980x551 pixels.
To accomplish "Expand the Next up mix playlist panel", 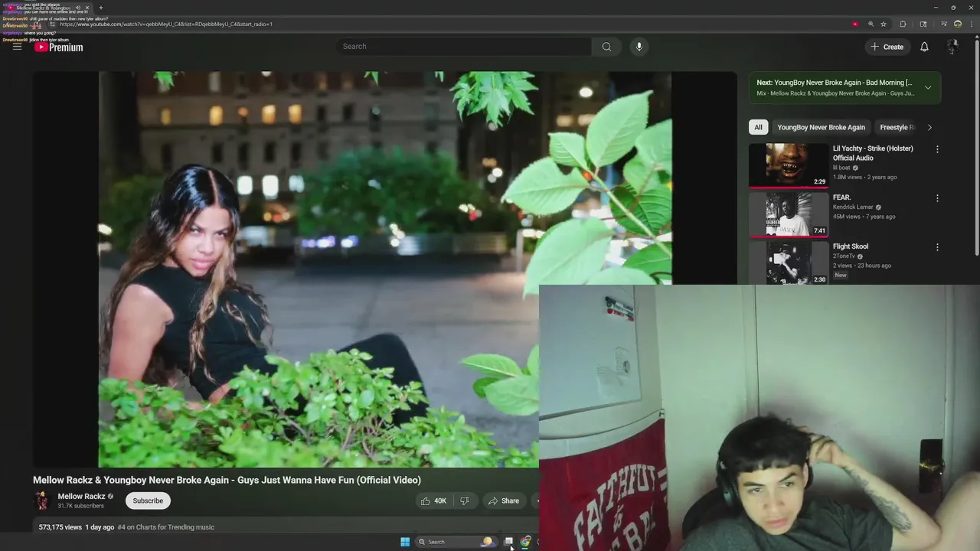I will (928, 87).
